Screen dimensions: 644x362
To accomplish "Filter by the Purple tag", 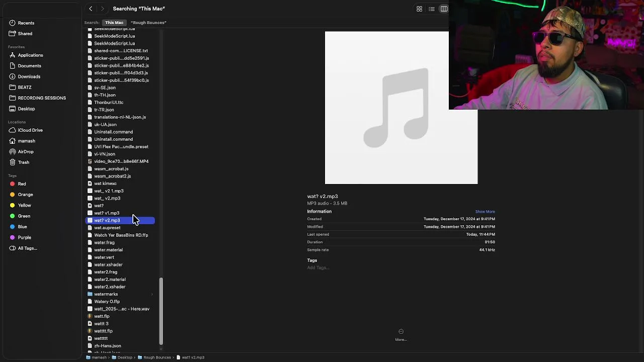I will tap(25, 237).
